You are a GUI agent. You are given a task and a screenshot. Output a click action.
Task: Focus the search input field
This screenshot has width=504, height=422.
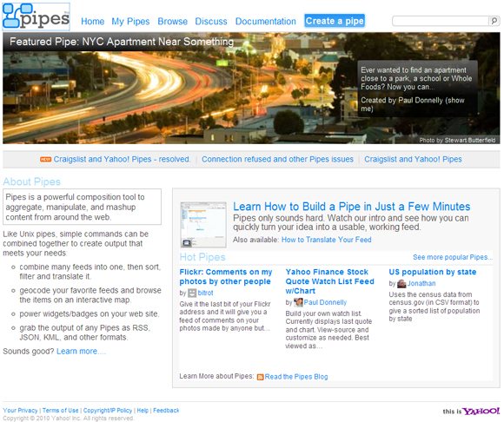[x=441, y=21]
